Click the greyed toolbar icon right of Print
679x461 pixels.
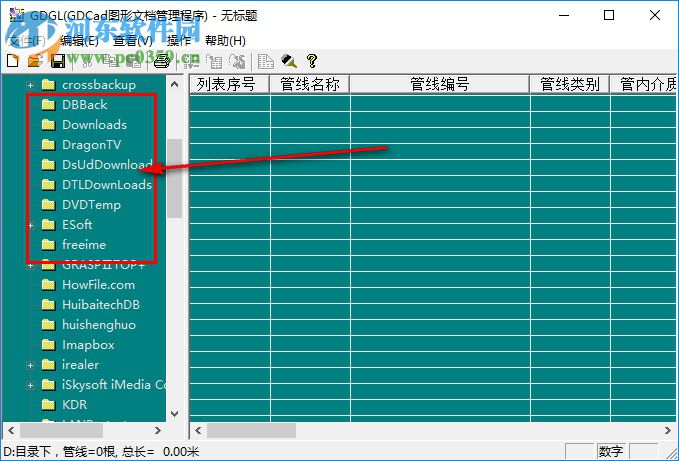[191, 61]
